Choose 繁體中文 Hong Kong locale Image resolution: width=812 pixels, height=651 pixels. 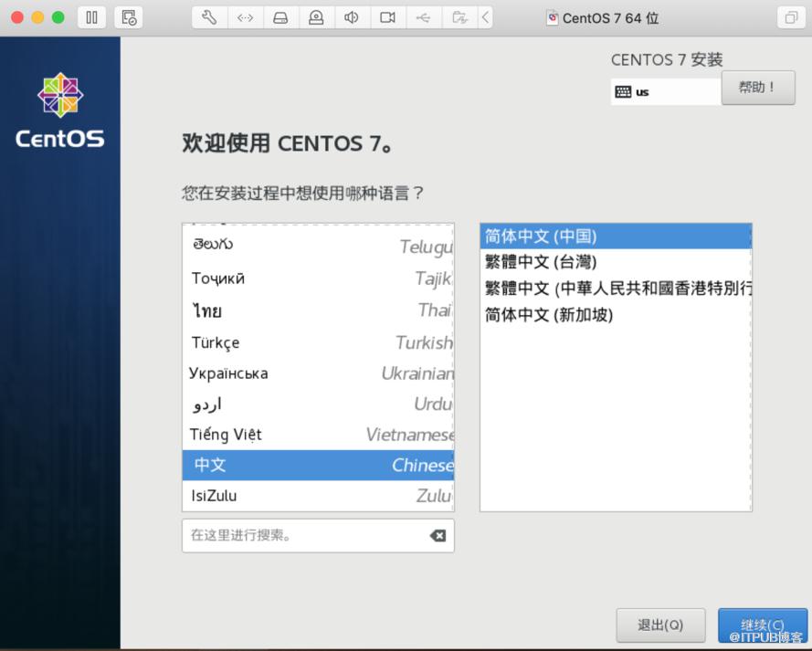click(616, 289)
